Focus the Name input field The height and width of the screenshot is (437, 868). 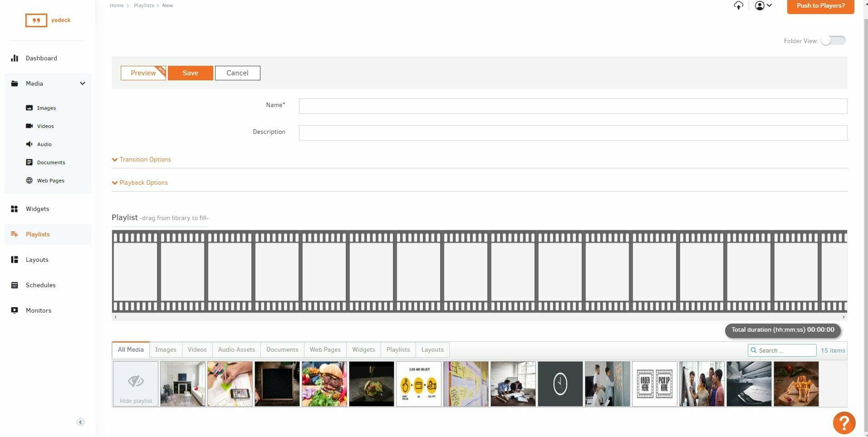pos(573,106)
